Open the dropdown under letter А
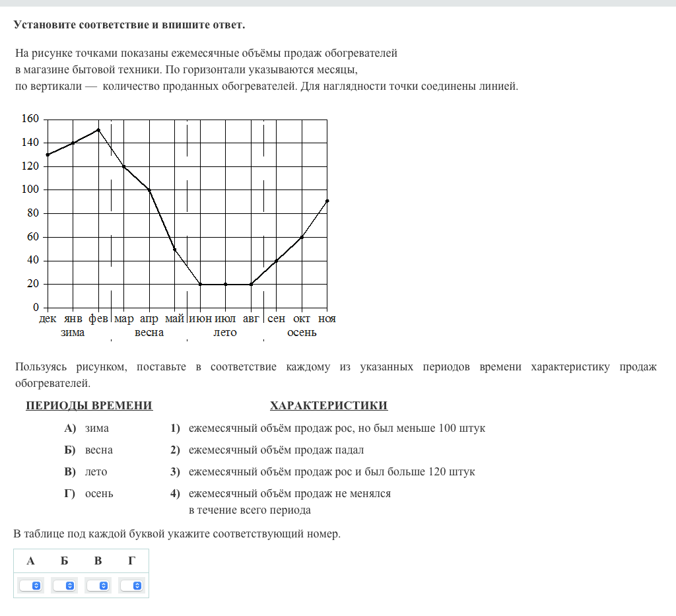The width and height of the screenshot is (676, 616). pos(31,586)
